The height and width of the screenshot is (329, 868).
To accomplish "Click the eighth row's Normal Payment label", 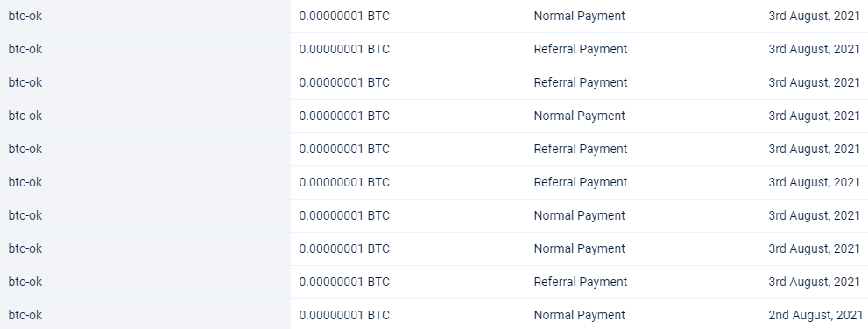I will 579,248.
